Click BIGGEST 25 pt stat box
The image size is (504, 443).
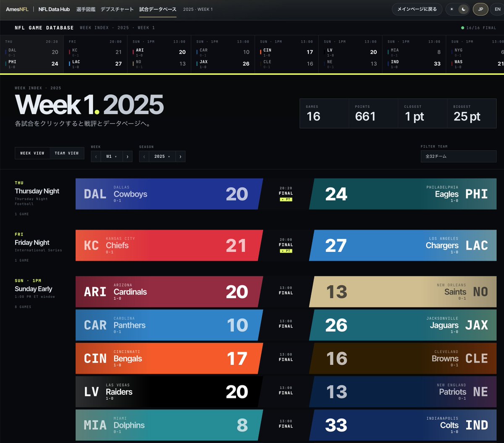pyautogui.click(x=472, y=113)
